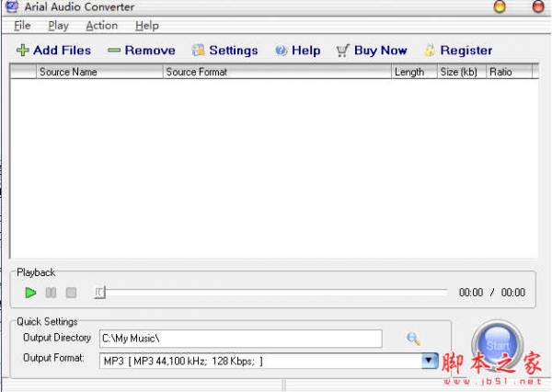Open Settings from the toolbar

click(224, 51)
